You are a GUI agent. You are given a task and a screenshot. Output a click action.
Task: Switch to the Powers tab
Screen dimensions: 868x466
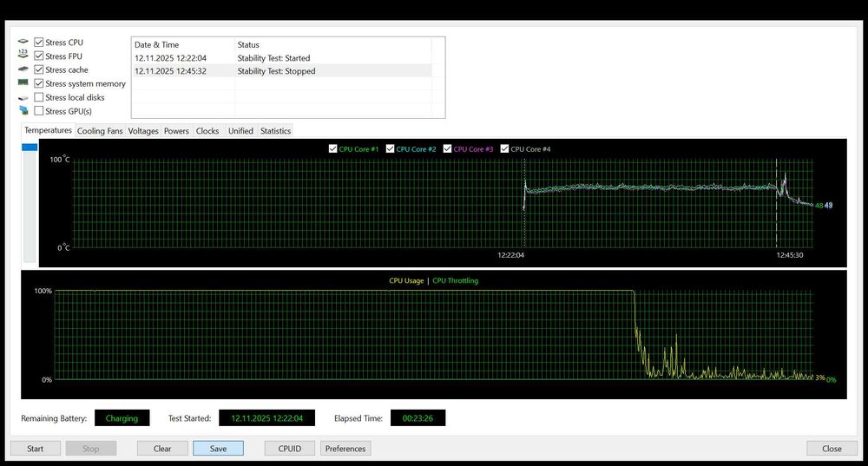(x=176, y=131)
